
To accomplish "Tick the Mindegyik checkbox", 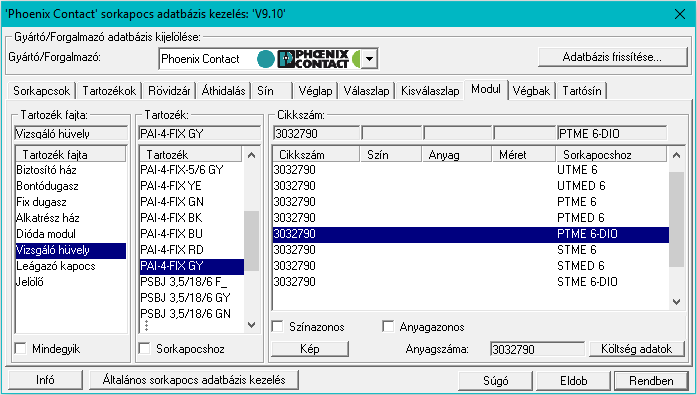I will click(x=20, y=349).
